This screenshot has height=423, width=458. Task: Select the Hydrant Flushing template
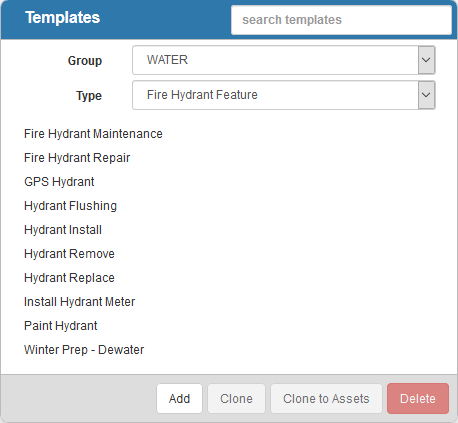point(70,206)
